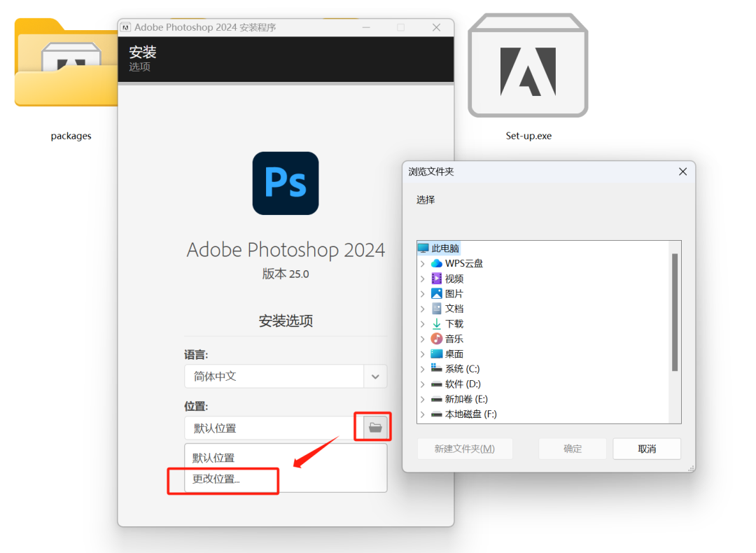The width and height of the screenshot is (756, 553).
Task: Expand the 下载 tree node
Action: click(422, 324)
